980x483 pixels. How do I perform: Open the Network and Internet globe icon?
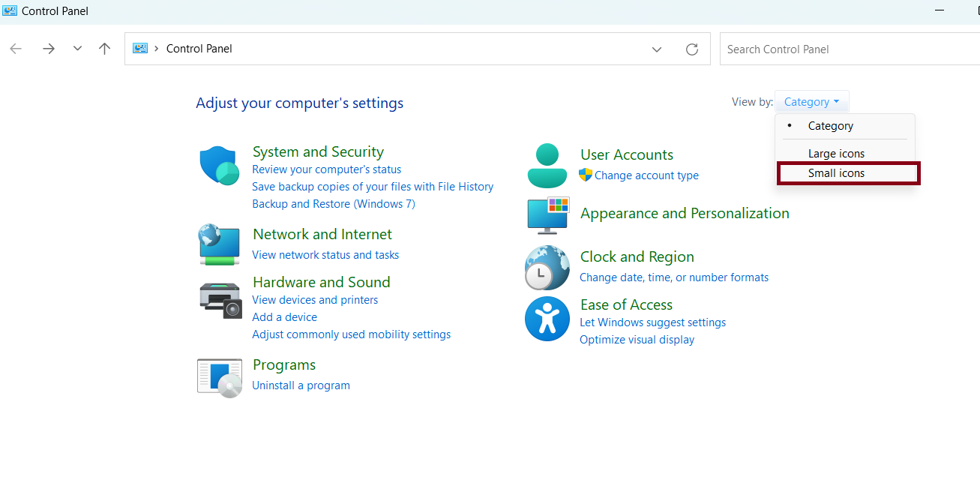tap(219, 244)
